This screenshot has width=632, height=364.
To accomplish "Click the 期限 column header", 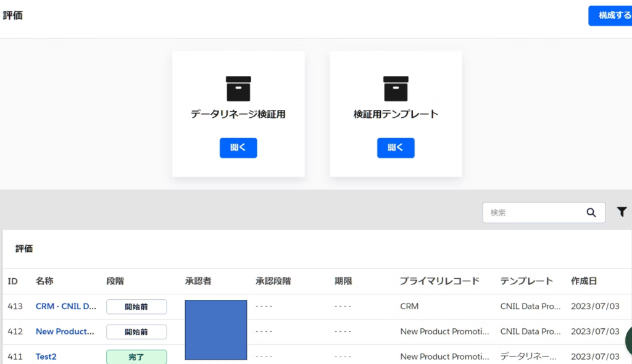I will click(x=343, y=281).
